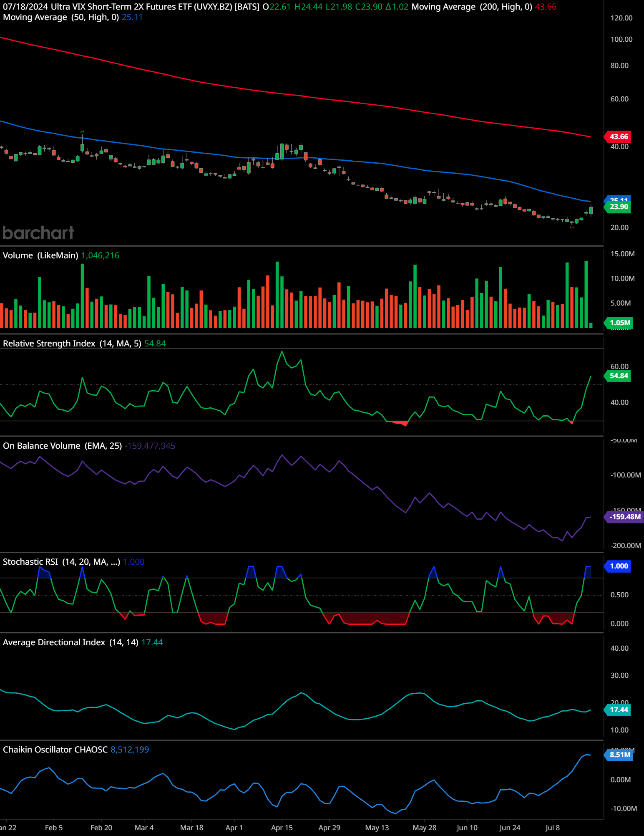
Task: Click the 20.00 price axis label
Action: (619, 227)
